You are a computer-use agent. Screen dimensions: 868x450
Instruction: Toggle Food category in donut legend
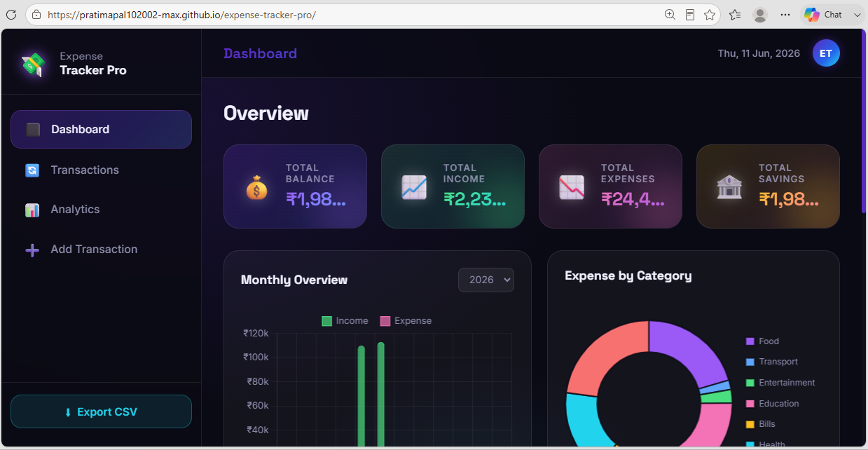762,341
